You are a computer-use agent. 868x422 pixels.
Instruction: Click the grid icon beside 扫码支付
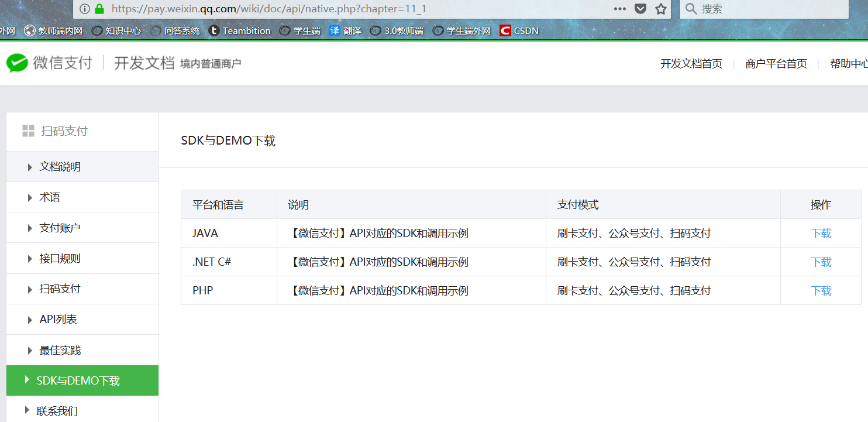pos(28,131)
